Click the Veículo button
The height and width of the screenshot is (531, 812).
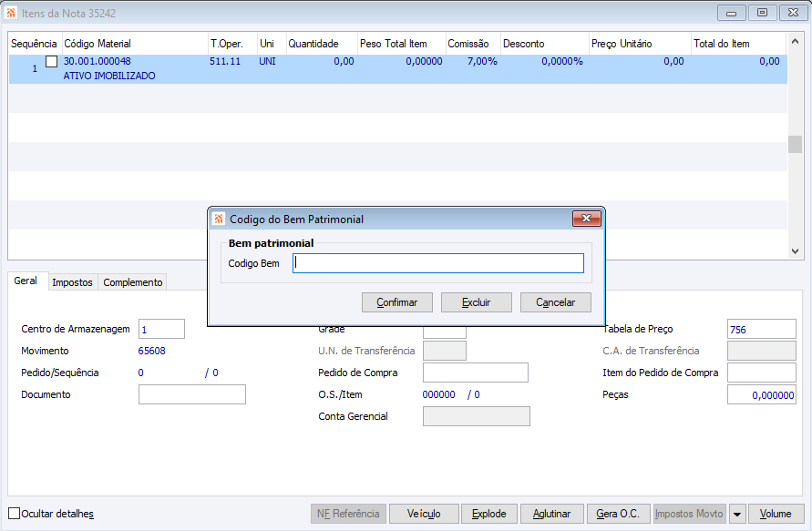tap(424, 514)
